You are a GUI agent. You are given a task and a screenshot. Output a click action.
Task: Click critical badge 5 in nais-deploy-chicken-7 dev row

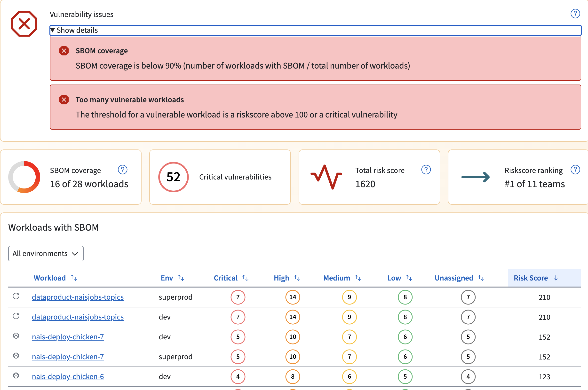click(238, 337)
